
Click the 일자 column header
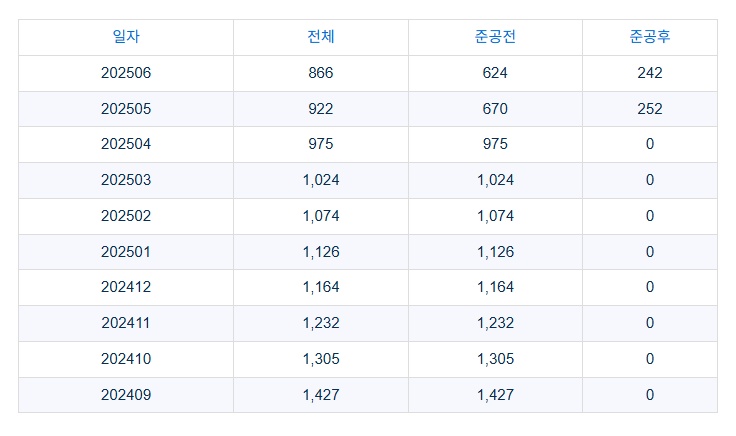pos(126,37)
